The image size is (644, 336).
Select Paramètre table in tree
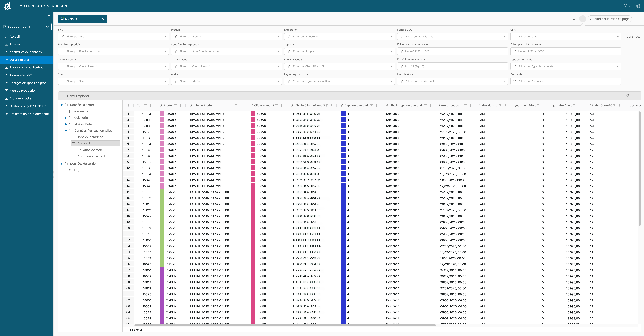point(81,111)
